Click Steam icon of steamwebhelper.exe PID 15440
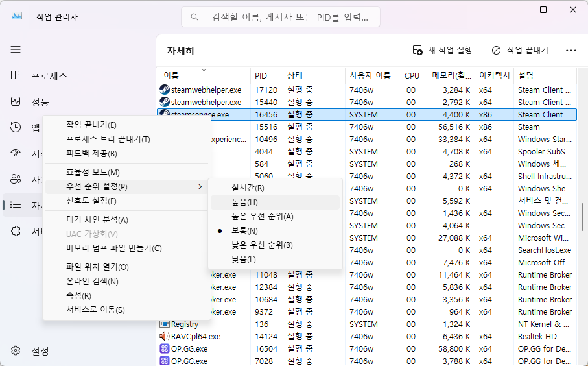This screenshot has width=588, height=366. pos(164,102)
